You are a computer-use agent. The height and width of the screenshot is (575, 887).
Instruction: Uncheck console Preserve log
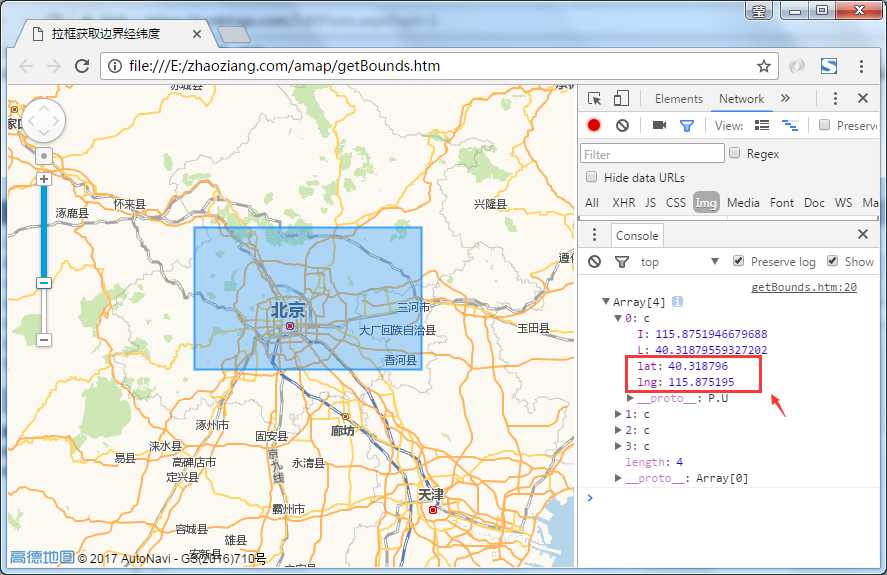coord(738,260)
